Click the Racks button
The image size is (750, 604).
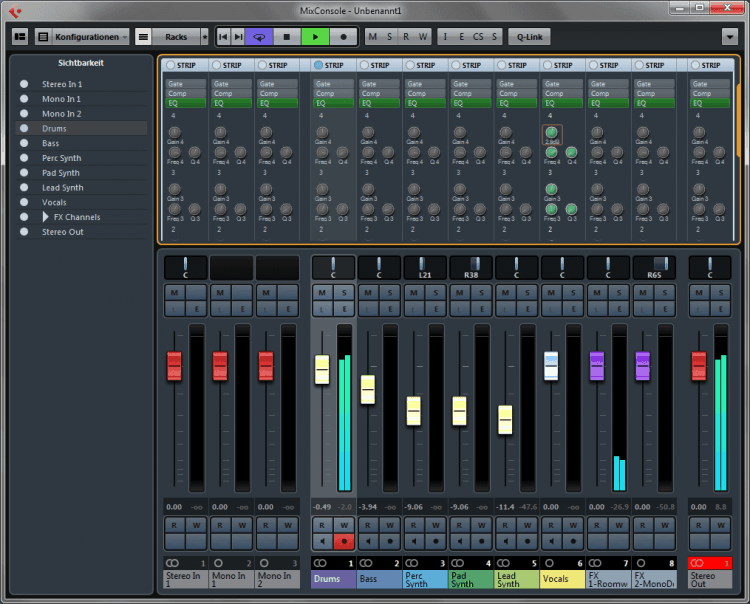tap(176, 37)
